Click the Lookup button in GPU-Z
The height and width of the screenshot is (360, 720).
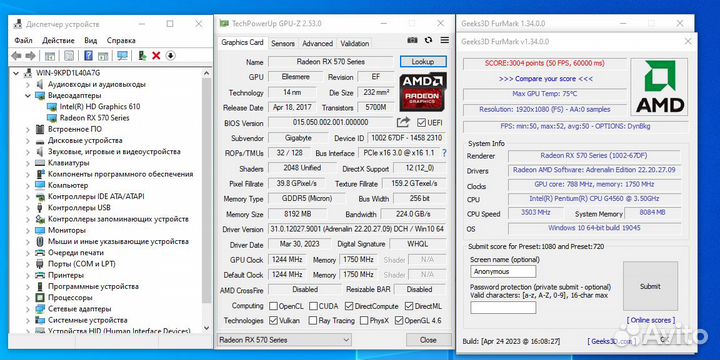pyautogui.click(x=423, y=62)
